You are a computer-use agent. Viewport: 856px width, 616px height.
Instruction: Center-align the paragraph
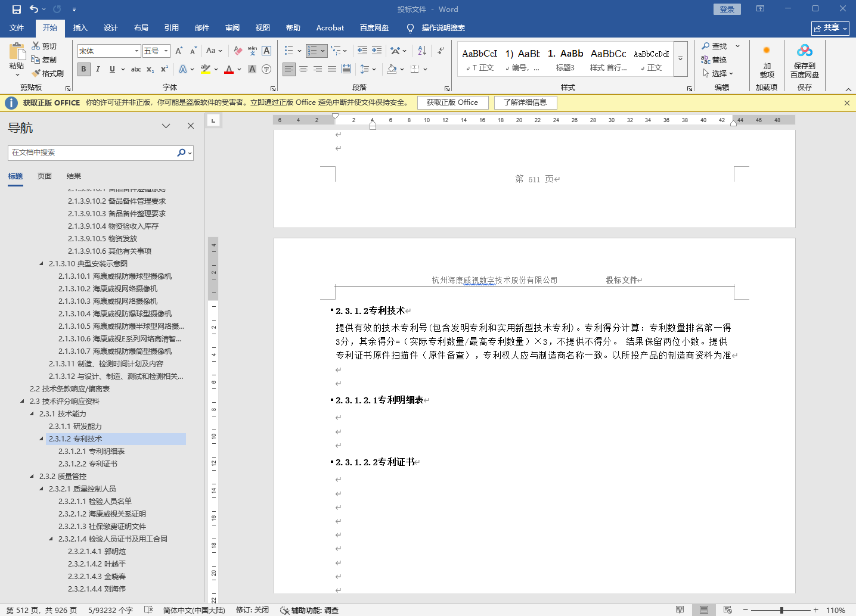(x=303, y=69)
